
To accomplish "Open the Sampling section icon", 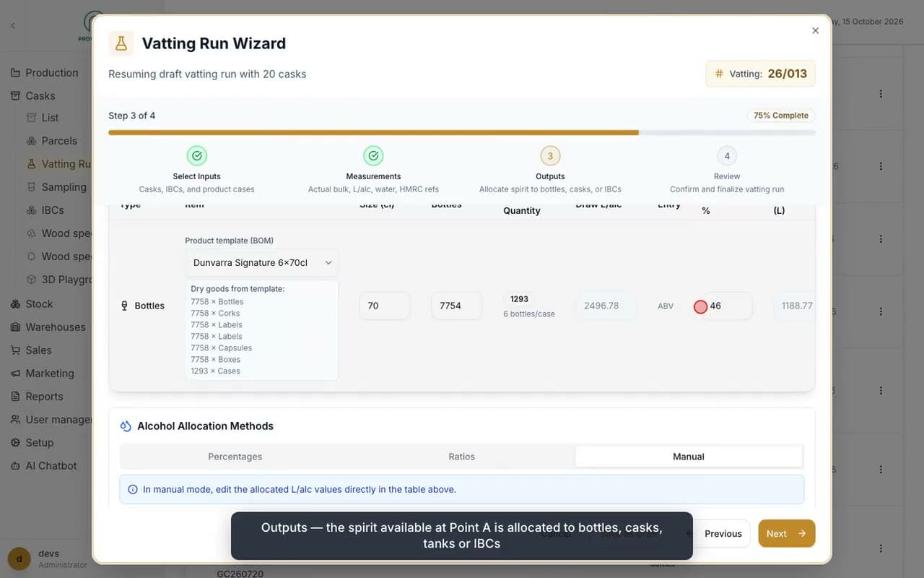I will (31, 187).
